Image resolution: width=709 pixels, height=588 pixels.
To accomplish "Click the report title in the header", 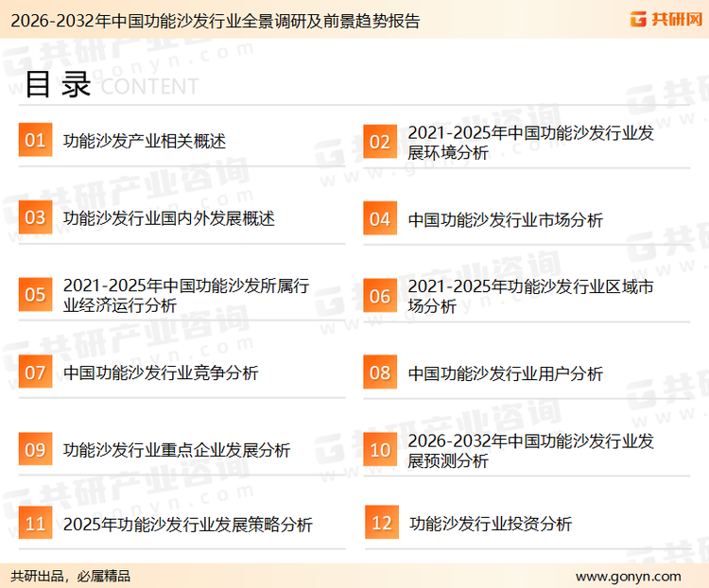I will click(x=216, y=21).
